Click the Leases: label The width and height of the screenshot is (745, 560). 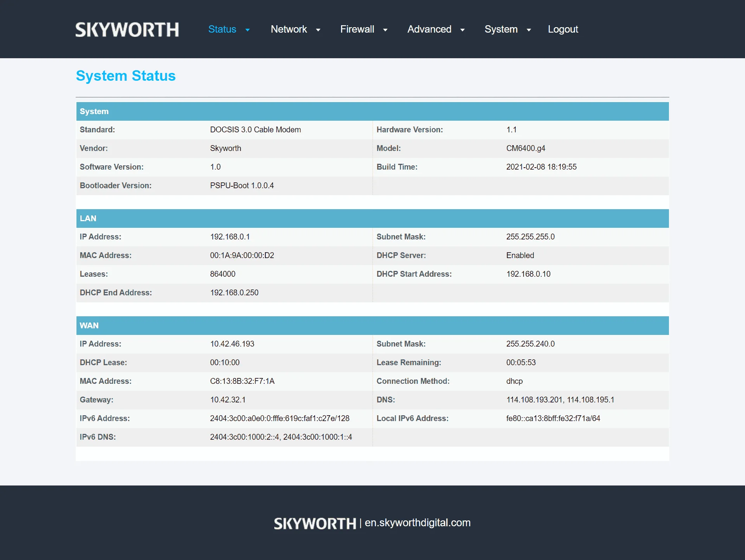coord(94,274)
